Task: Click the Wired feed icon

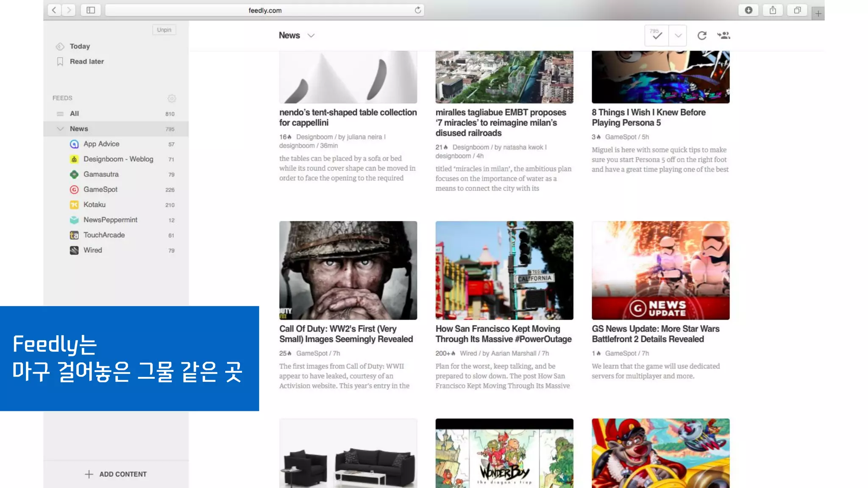Action: pyautogui.click(x=74, y=250)
